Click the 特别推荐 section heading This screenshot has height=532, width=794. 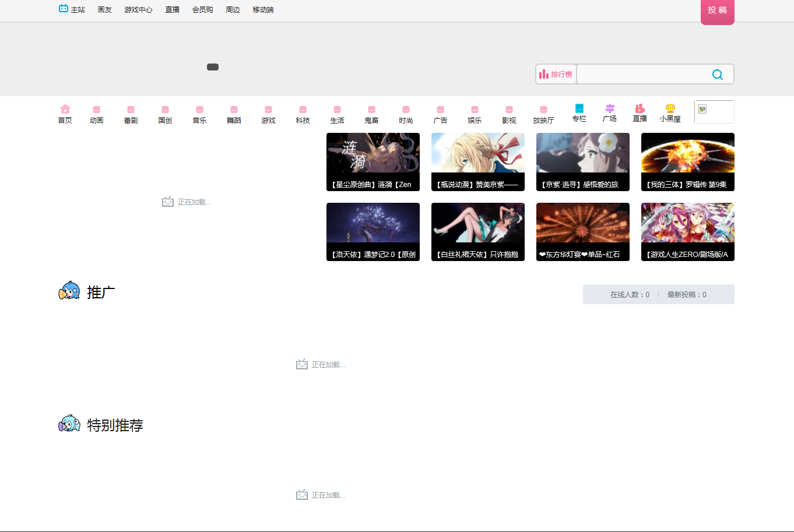pos(115,425)
